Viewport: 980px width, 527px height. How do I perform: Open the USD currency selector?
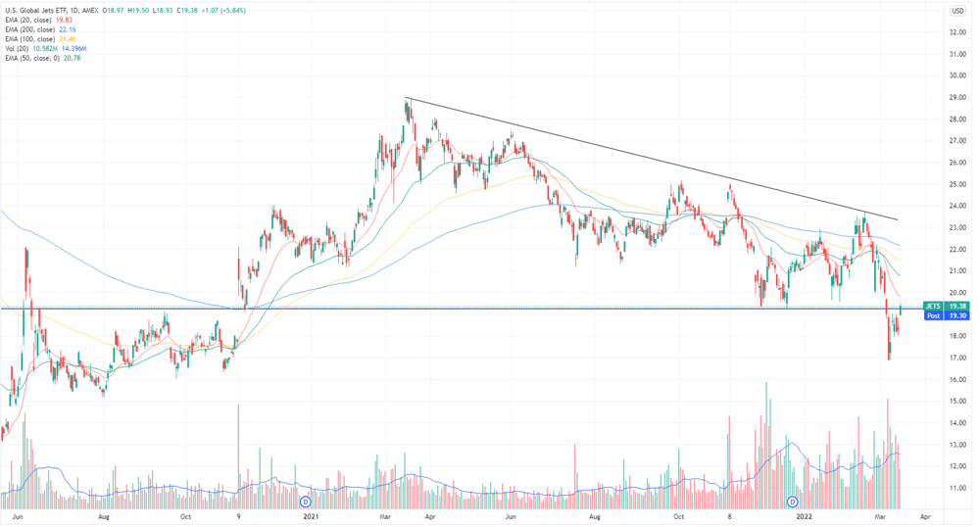point(957,11)
